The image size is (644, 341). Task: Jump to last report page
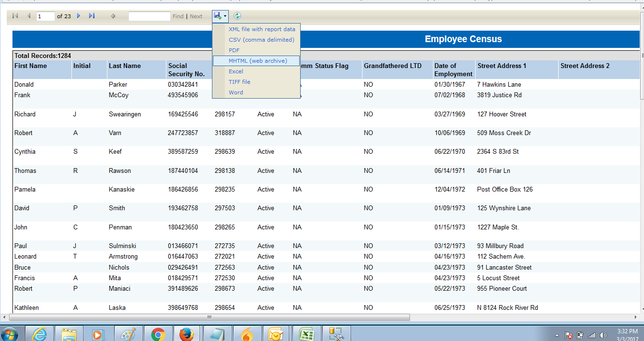tap(92, 16)
